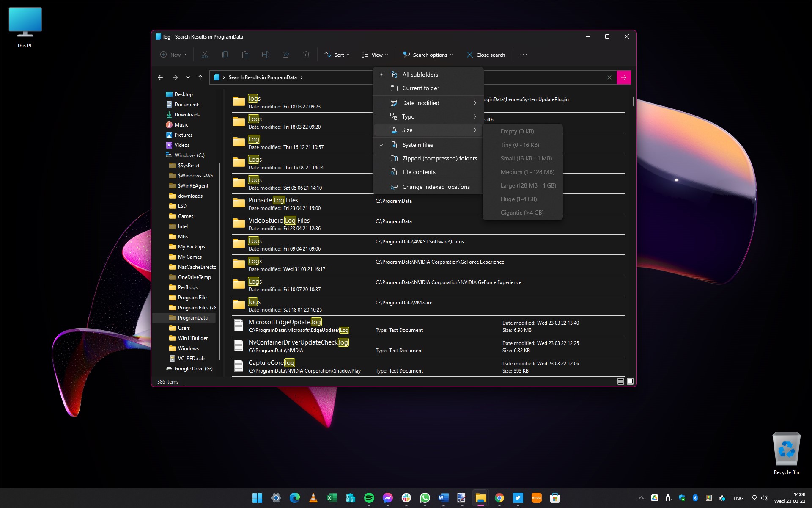Open the See more ellipsis menu
This screenshot has width=812, height=508.
coord(523,55)
